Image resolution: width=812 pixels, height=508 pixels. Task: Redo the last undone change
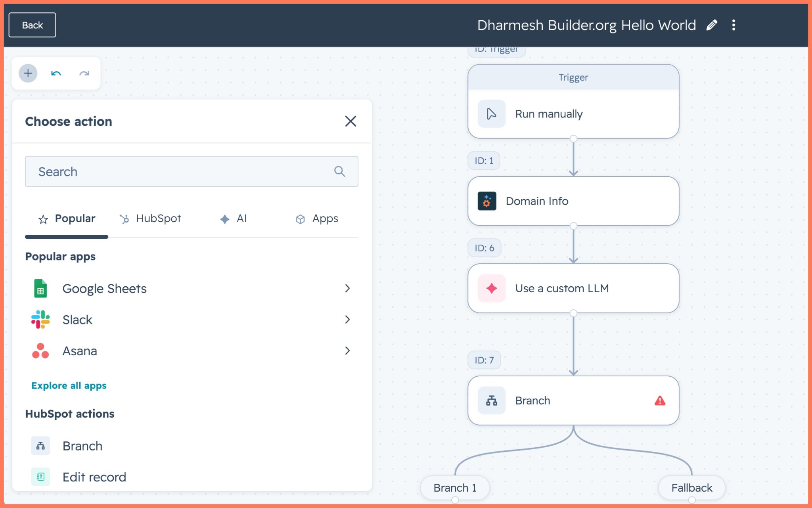click(84, 73)
